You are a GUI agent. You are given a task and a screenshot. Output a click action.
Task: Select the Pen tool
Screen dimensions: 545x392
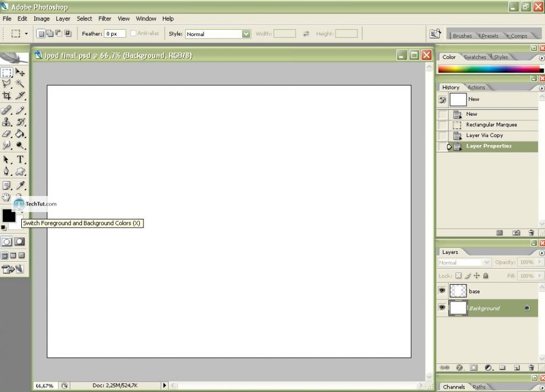pos(7,171)
